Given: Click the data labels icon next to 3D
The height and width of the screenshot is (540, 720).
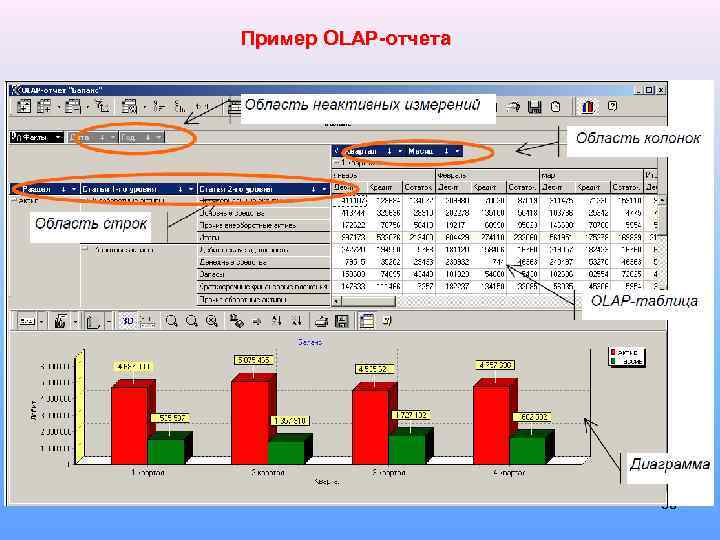Looking at the screenshot, I should [x=147, y=321].
